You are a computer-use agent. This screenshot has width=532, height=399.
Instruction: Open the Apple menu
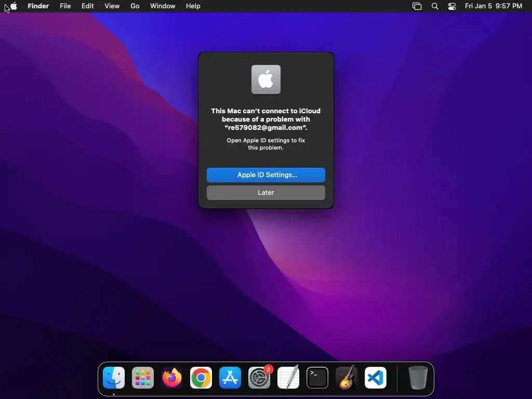[x=14, y=6]
